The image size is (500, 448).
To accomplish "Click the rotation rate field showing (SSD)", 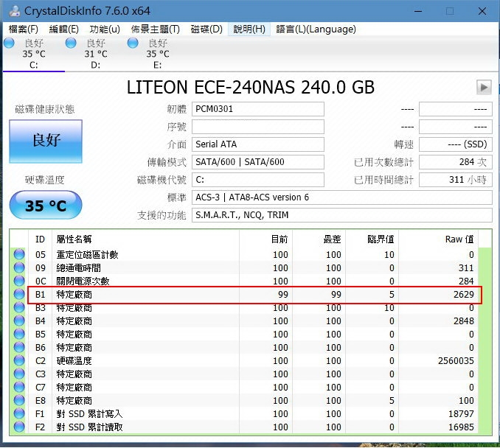I will coord(455,144).
